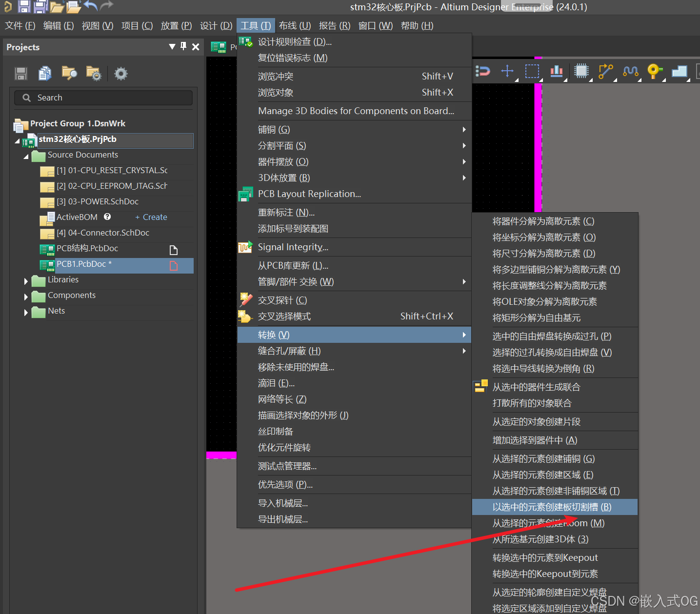Click the save icon in Projects panel toolbar
Screen dimensions: 700x614
(20, 74)
